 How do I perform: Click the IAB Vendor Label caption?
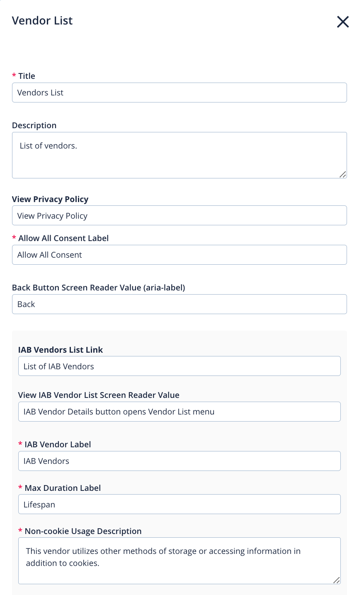[58, 444]
